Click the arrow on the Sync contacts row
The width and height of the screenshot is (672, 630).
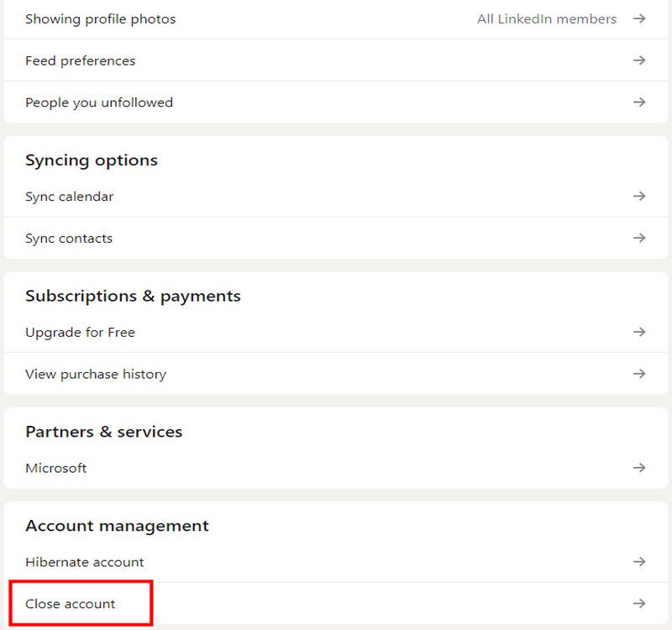point(639,239)
